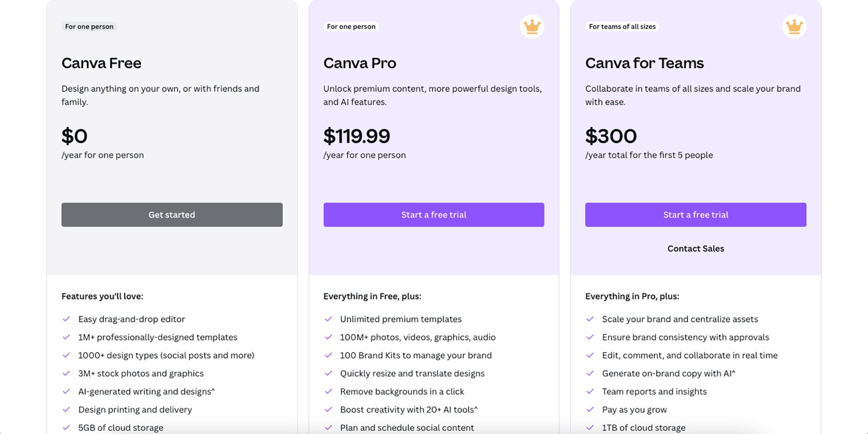The image size is (868, 434).
Task: Click the checkmark beside 1TB of cloud storage
Action: [x=591, y=428]
